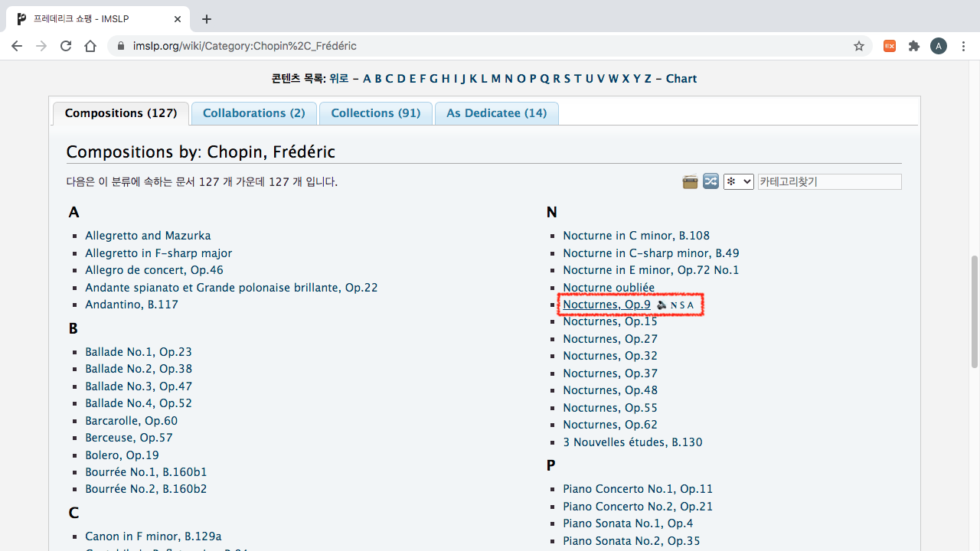Open the Chrome three-dot menu

tap(963, 46)
